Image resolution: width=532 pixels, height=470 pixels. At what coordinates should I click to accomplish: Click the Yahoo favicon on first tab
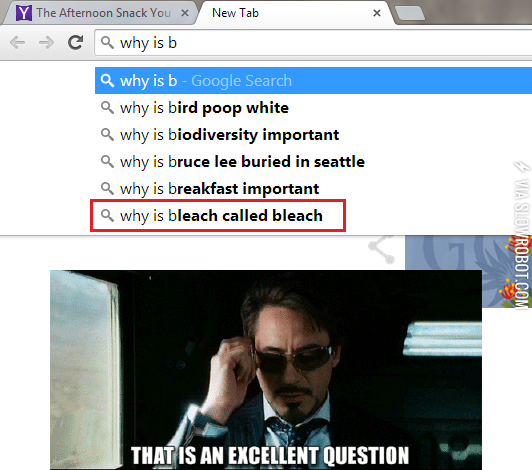click(x=24, y=13)
